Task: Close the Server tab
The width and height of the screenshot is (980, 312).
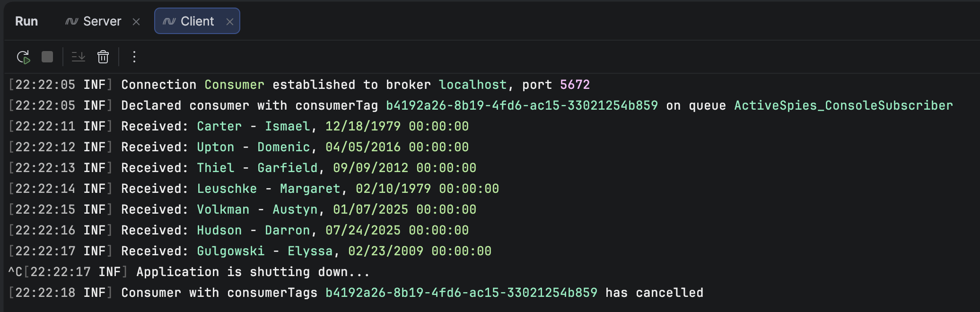Action: click(136, 22)
